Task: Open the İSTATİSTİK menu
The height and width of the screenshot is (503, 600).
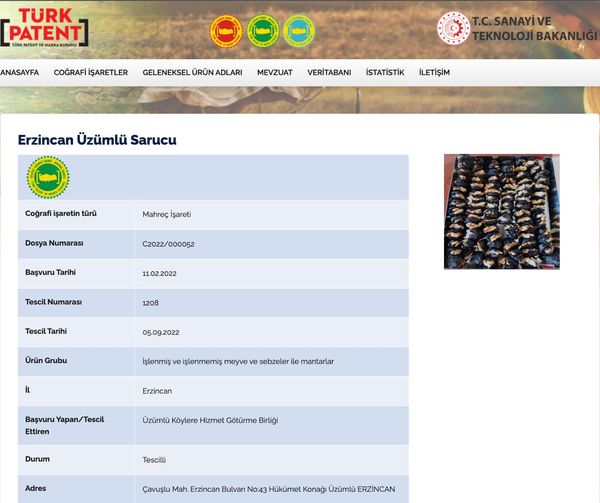Action: click(385, 72)
